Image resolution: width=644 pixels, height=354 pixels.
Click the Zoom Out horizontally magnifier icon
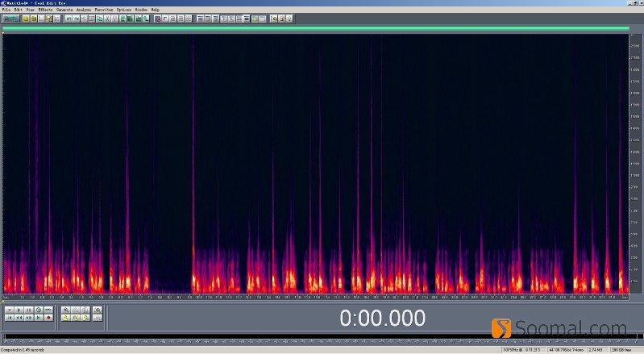pos(76,310)
